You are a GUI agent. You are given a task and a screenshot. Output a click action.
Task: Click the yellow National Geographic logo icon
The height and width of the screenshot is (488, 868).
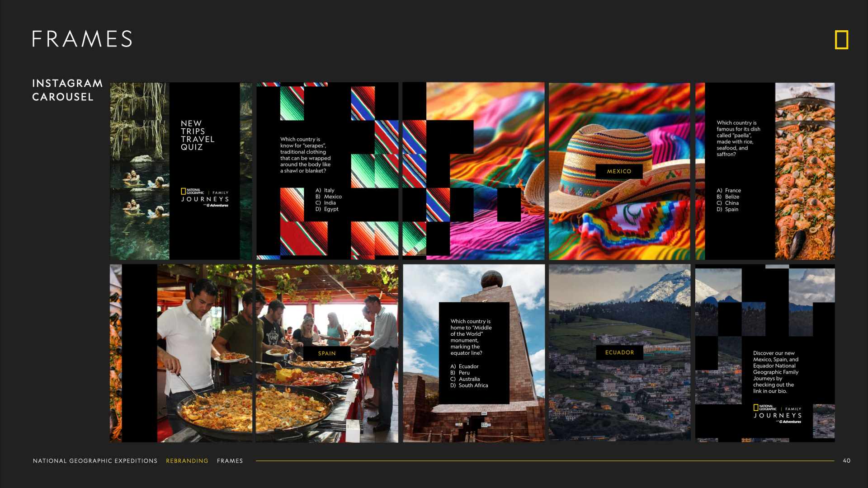(x=841, y=40)
